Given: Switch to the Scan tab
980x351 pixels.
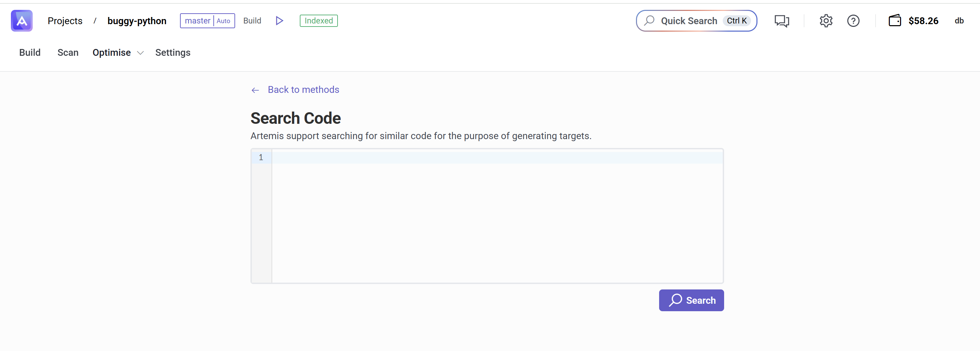Looking at the screenshot, I should coord(68,52).
